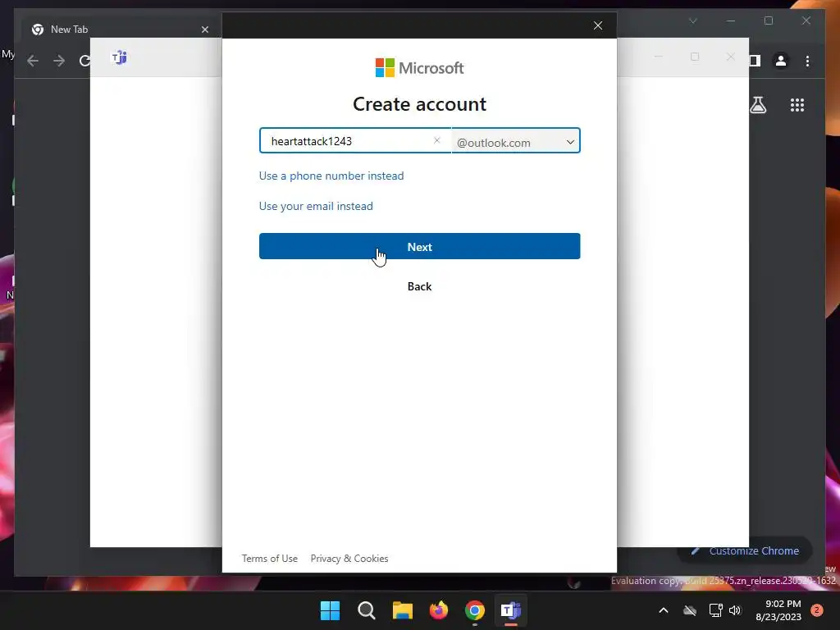
Task: Open notification badge showing 2
Action: (817, 610)
